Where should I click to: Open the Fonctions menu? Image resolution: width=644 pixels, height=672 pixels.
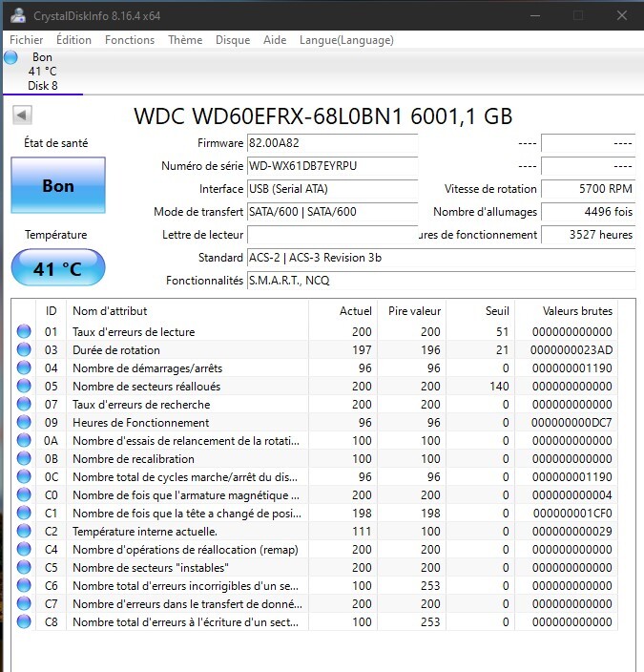point(130,40)
